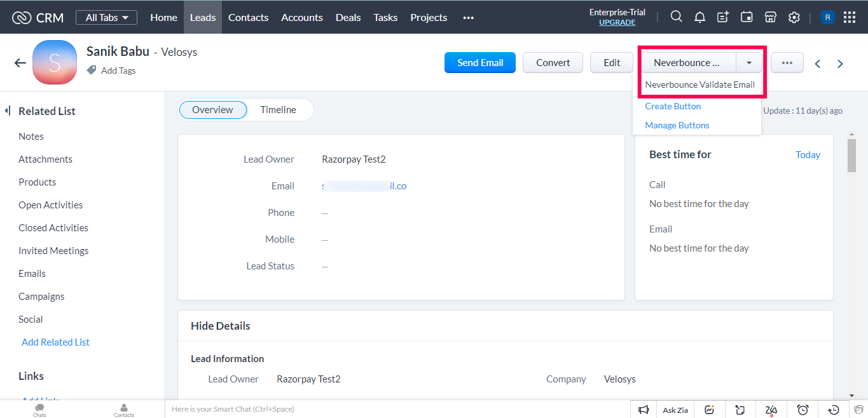
Task: Open the marketplace store icon
Action: point(770,17)
